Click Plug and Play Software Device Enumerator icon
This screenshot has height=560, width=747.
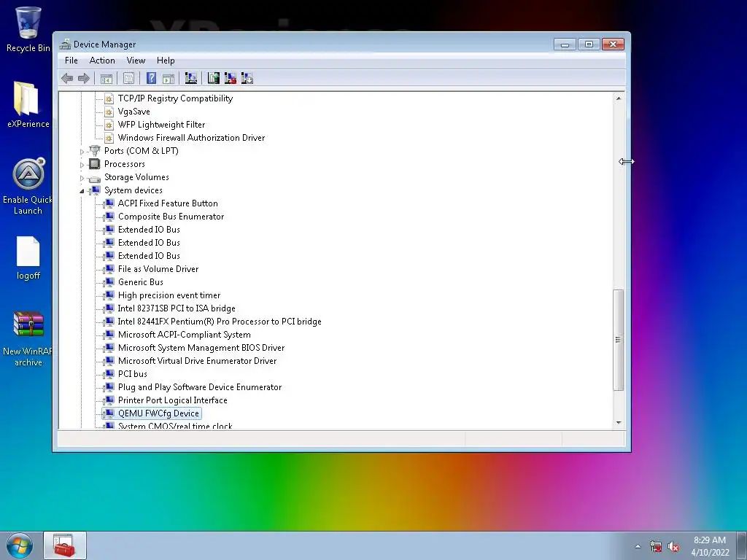[x=109, y=387]
